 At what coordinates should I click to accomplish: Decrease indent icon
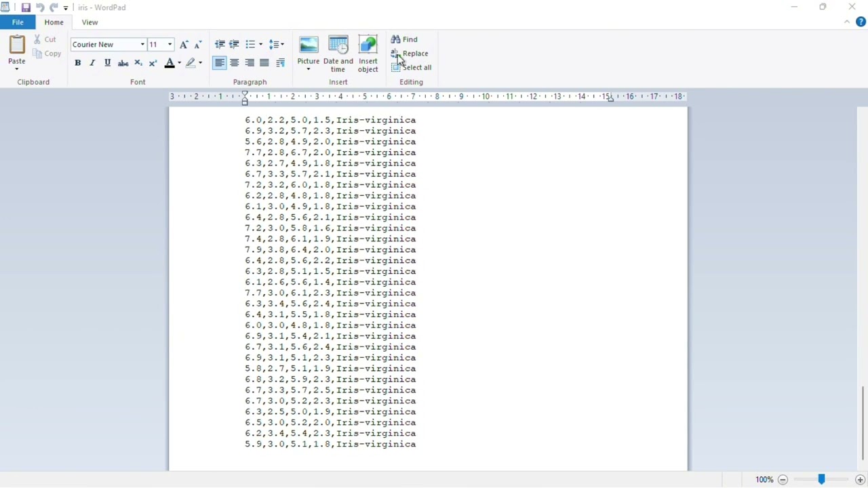220,45
